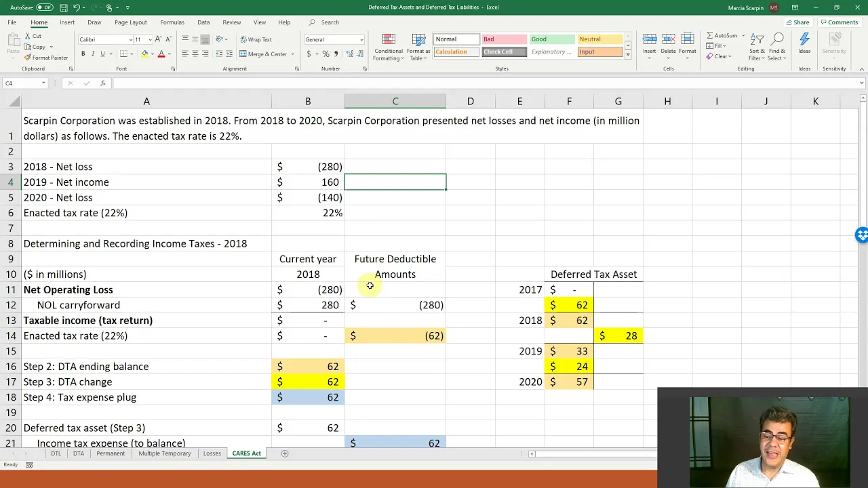The height and width of the screenshot is (488, 868).
Task: Click the Accounting Number Format dollar icon
Action: click(x=309, y=54)
